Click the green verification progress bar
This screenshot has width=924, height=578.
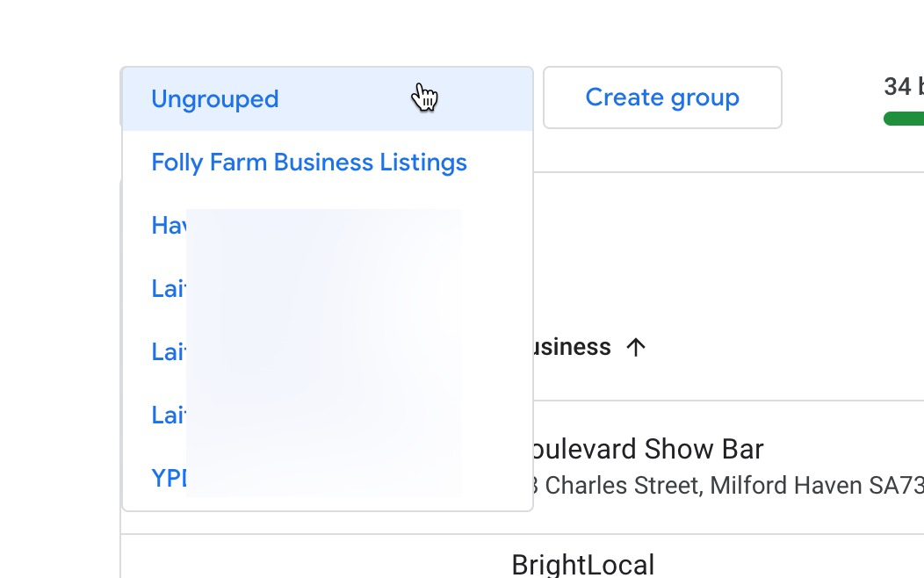click(905, 119)
